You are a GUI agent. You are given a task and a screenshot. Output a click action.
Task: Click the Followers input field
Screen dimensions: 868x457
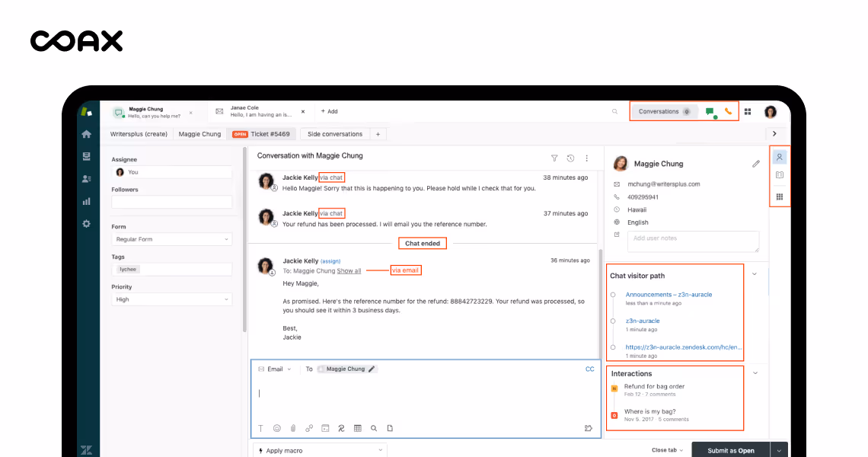[171, 202]
